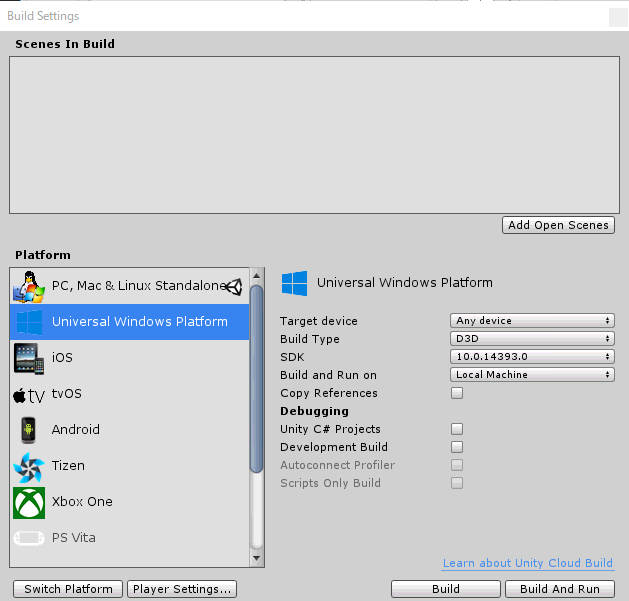
Task: Open the SDK version dropdown
Action: point(532,357)
